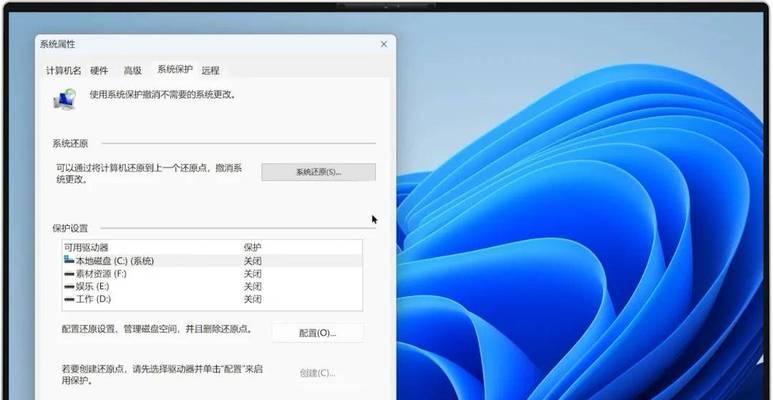Click the 素材资源 (F:) drive icon
This screenshot has height=400, width=773.
click(69, 274)
